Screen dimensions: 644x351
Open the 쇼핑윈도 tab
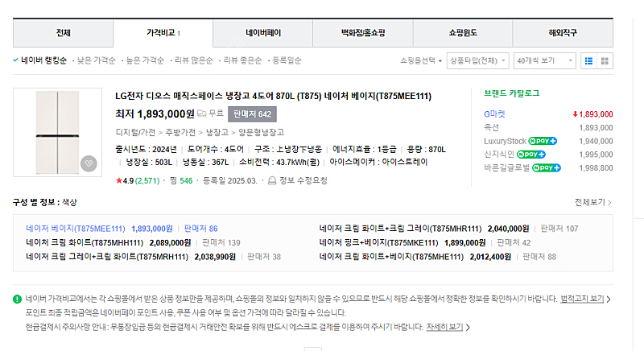tap(462, 33)
